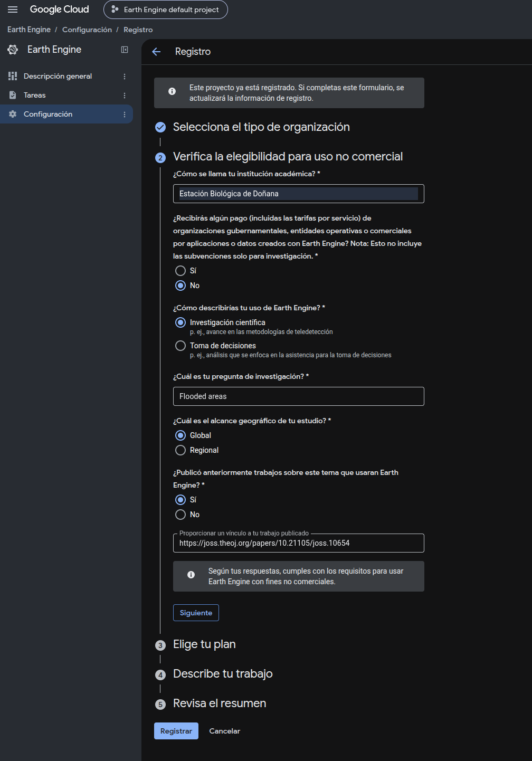Click the Google Cloud logo
The width and height of the screenshot is (532, 761).
click(x=59, y=9)
